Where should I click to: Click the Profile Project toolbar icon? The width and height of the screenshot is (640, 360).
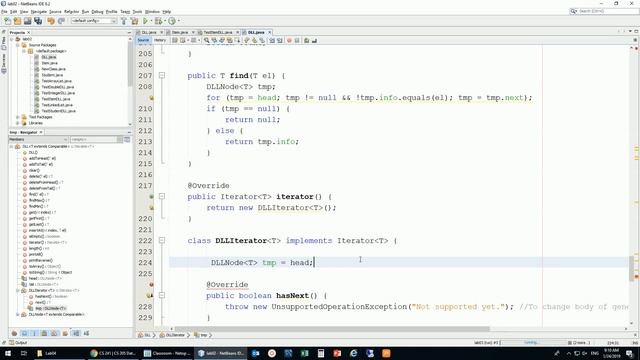point(172,21)
